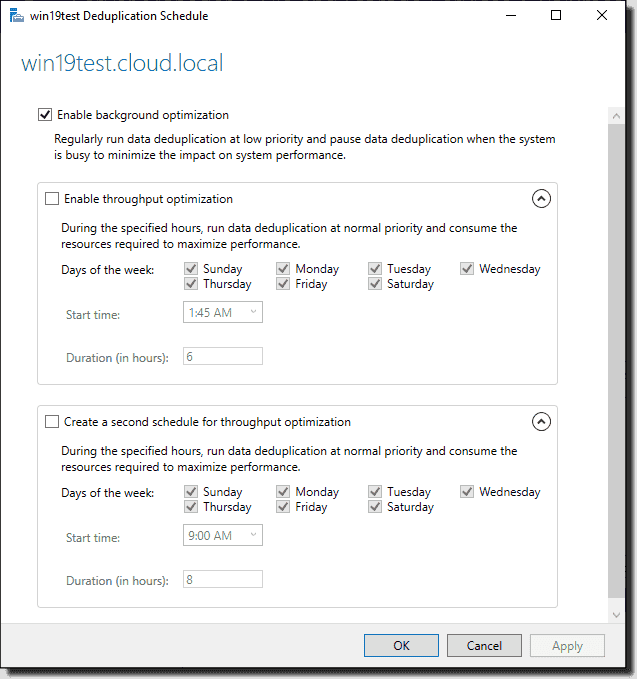The height and width of the screenshot is (679, 637).
Task: Click the vertical scrollbar thumb
Action: (x=616, y=361)
